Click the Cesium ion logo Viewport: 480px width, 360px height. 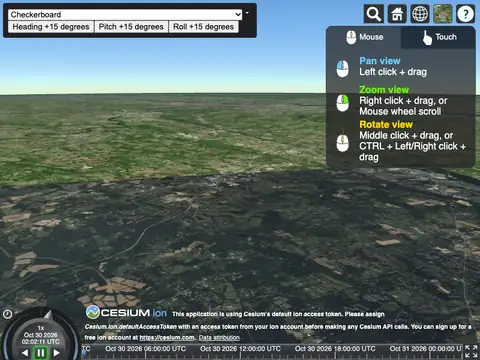[x=126, y=313]
